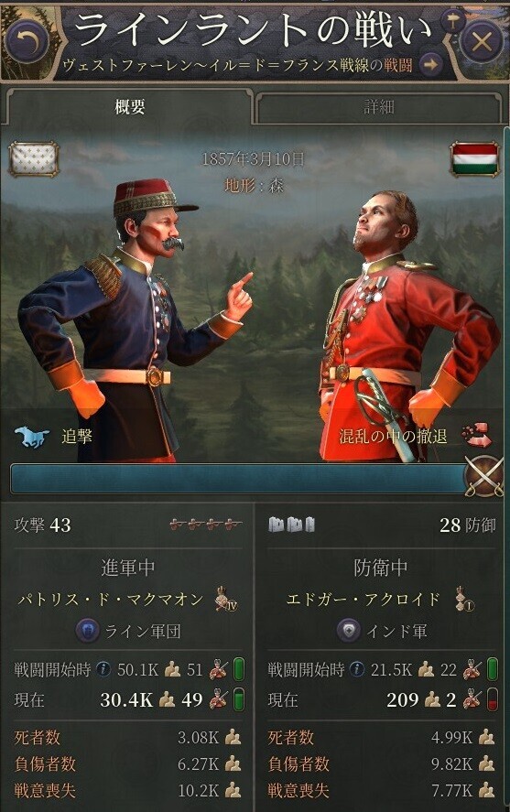Close the battle panel with the X button
This screenshot has height=812, width=510.
point(482,41)
